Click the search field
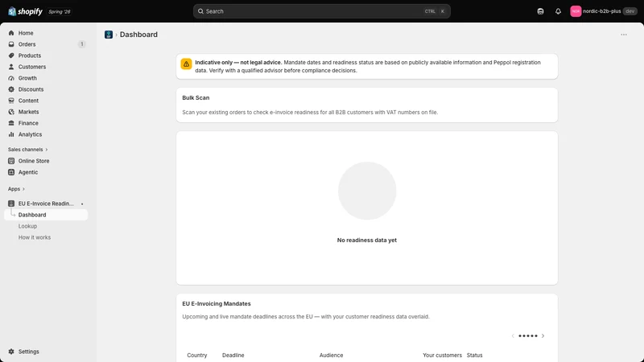 point(321,11)
